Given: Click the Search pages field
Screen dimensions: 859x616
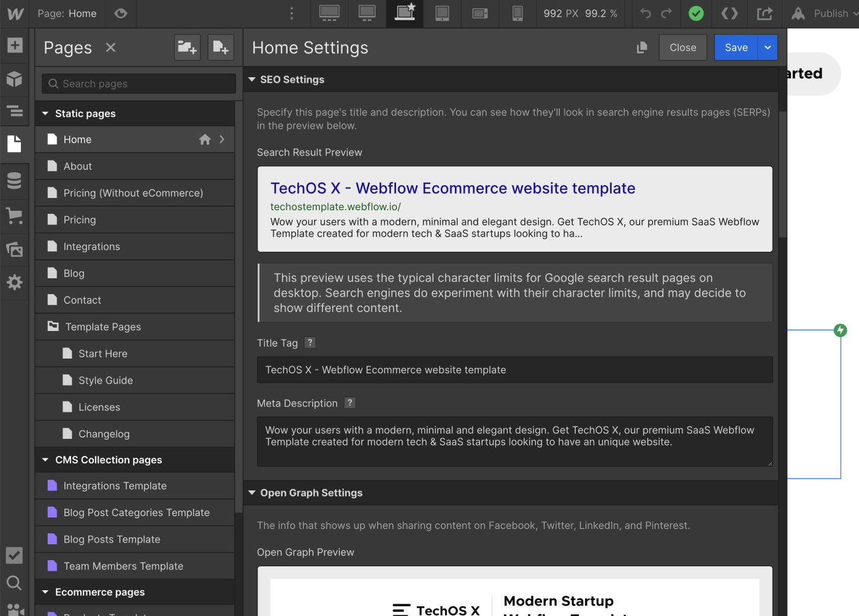Looking at the screenshot, I should pyautogui.click(x=139, y=84).
